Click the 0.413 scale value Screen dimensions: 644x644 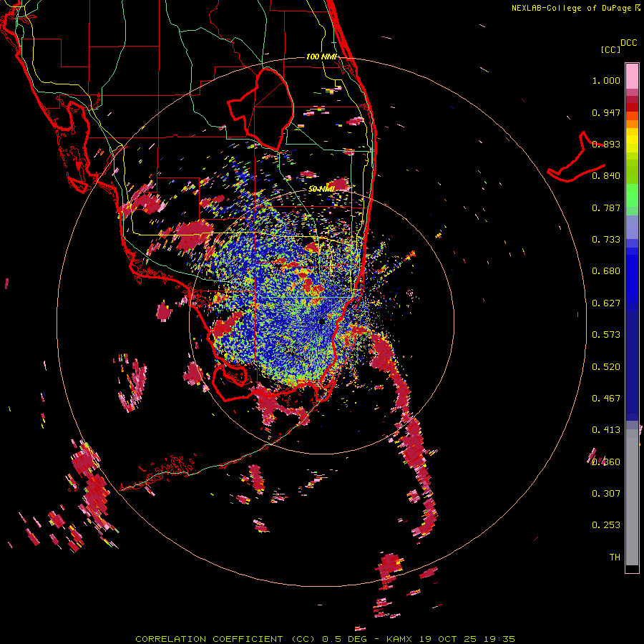(606, 430)
